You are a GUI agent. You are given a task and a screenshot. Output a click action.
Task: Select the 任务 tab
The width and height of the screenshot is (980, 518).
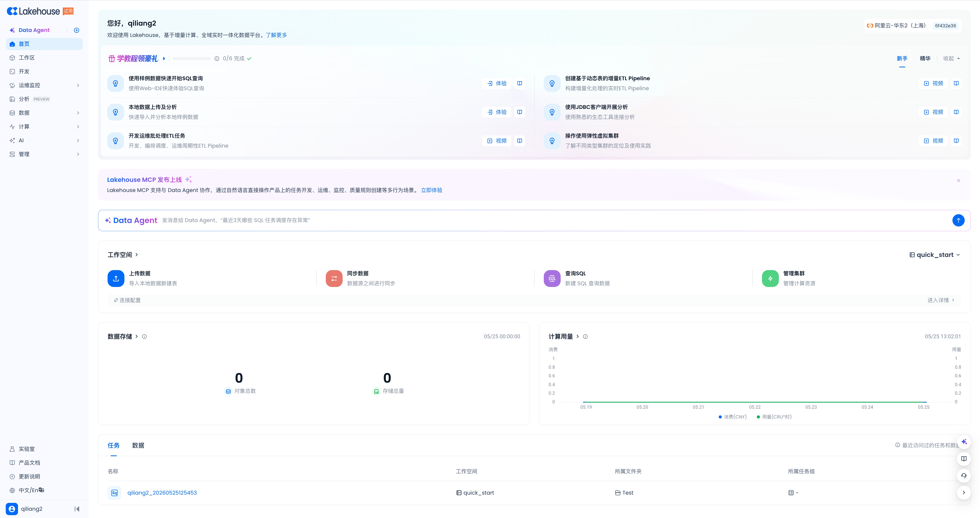(x=113, y=445)
